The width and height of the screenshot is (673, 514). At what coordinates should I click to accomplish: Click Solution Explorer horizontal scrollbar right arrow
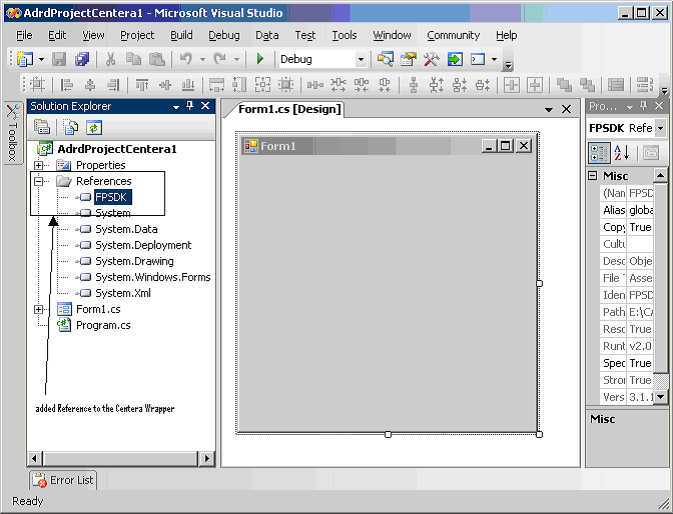(207, 458)
